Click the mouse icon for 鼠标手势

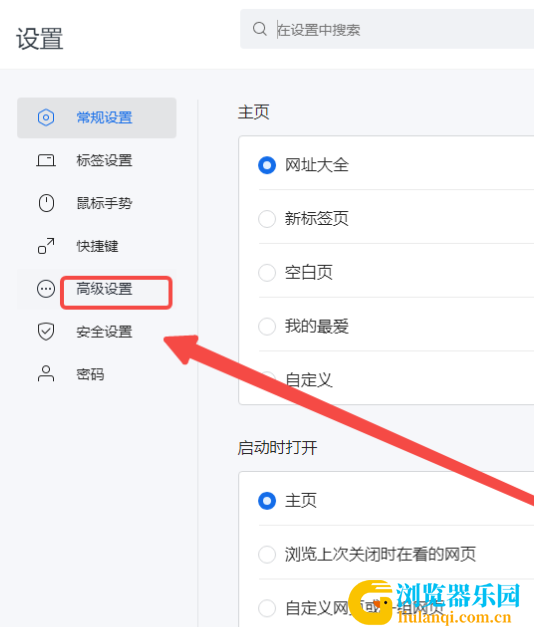pyautogui.click(x=46, y=203)
